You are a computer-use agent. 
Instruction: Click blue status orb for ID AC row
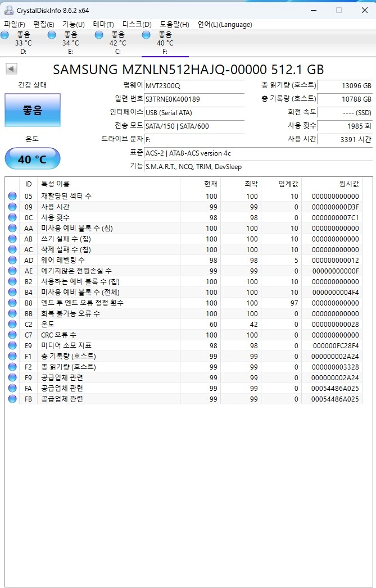click(x=12, y=249)
